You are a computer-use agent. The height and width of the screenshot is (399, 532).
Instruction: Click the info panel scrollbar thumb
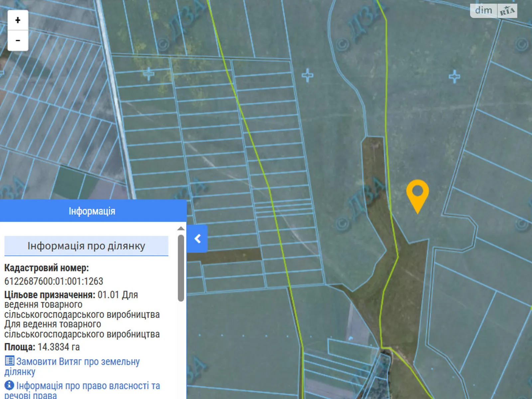[x=181, y=268]
